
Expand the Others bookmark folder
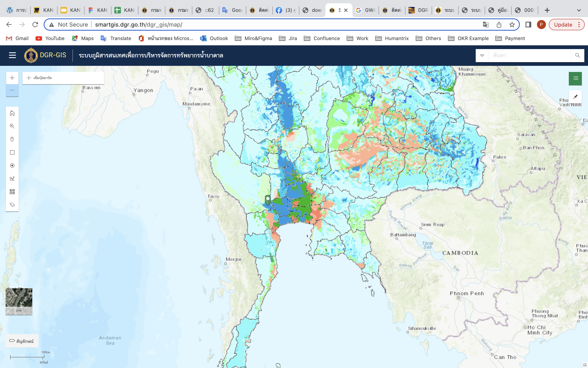428,38
